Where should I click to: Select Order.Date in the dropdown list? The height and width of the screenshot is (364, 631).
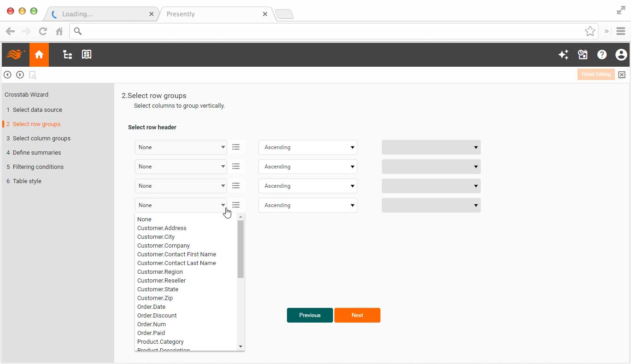click(151, 307)
